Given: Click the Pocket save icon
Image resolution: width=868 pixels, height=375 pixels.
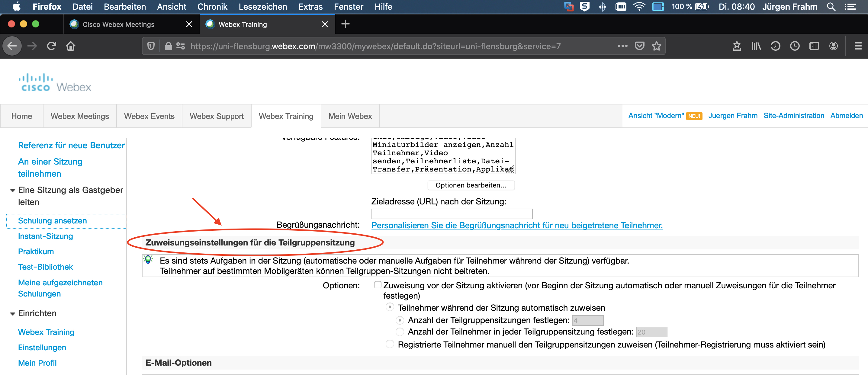Looking at the screenshot, I should 639,46.
